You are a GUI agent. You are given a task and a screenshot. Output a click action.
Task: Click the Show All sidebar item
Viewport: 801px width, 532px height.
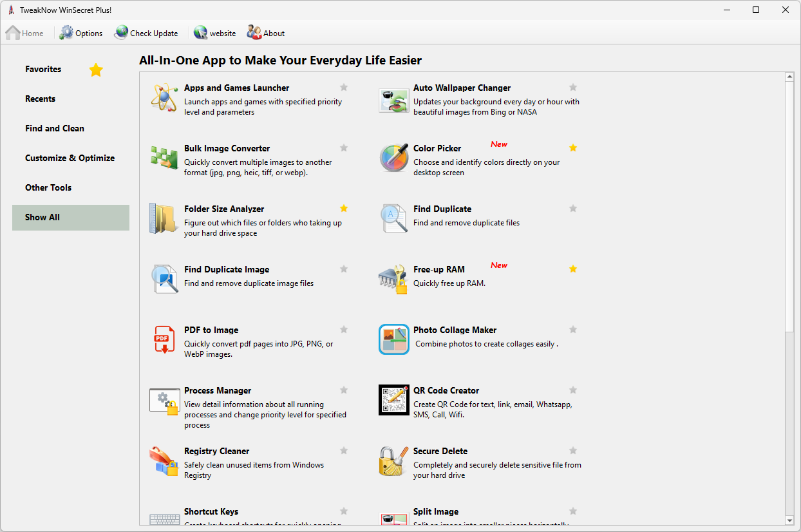click(71, 218)
